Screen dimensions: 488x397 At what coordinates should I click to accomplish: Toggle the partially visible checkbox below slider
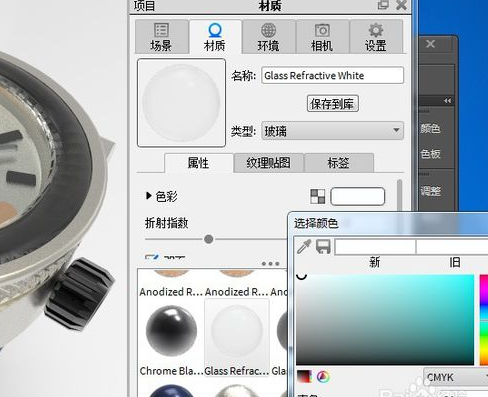(x=152, y=257)
